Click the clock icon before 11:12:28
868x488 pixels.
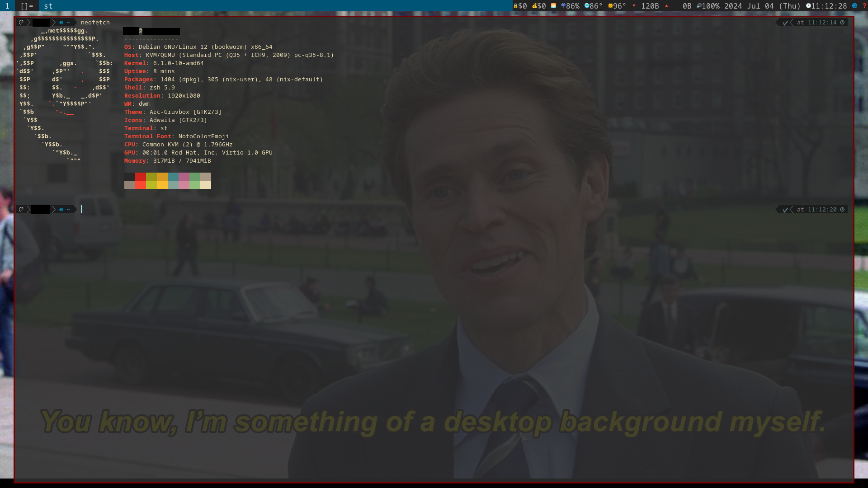[x=809, y=6]
